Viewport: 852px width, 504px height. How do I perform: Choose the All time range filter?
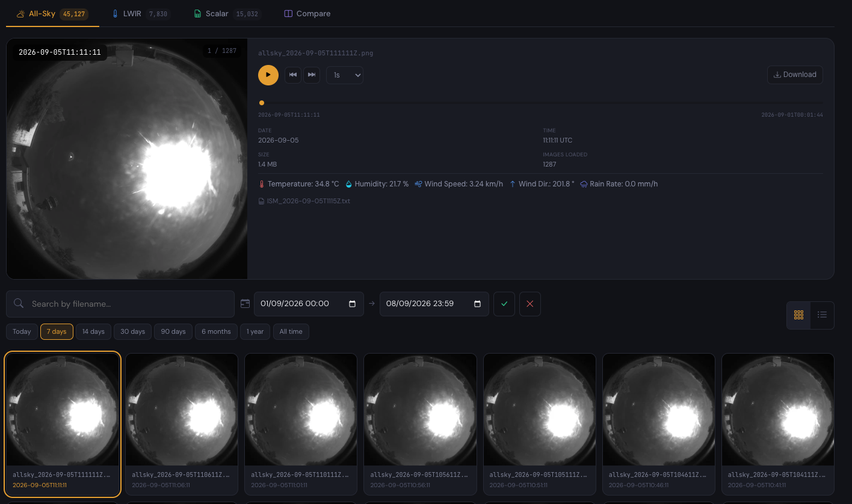[291, 331]
